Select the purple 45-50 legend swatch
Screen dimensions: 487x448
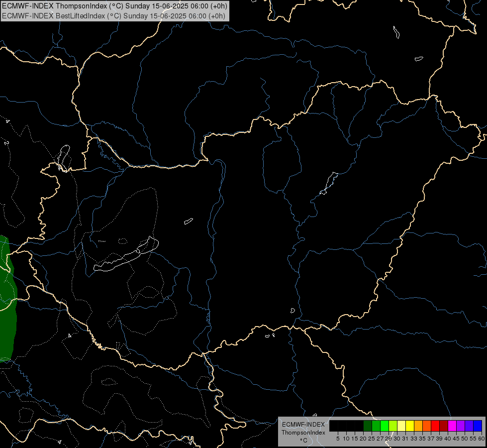point(461,426)
